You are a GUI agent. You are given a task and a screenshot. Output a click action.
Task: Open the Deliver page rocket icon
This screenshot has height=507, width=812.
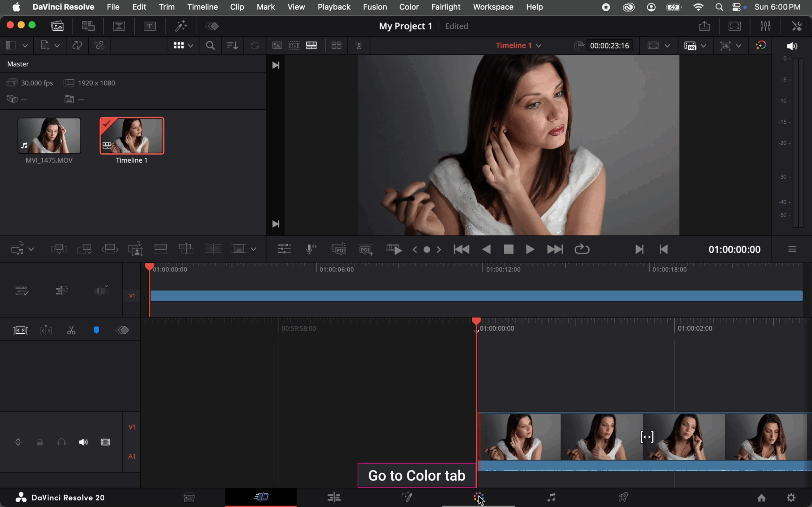(623, 497)
